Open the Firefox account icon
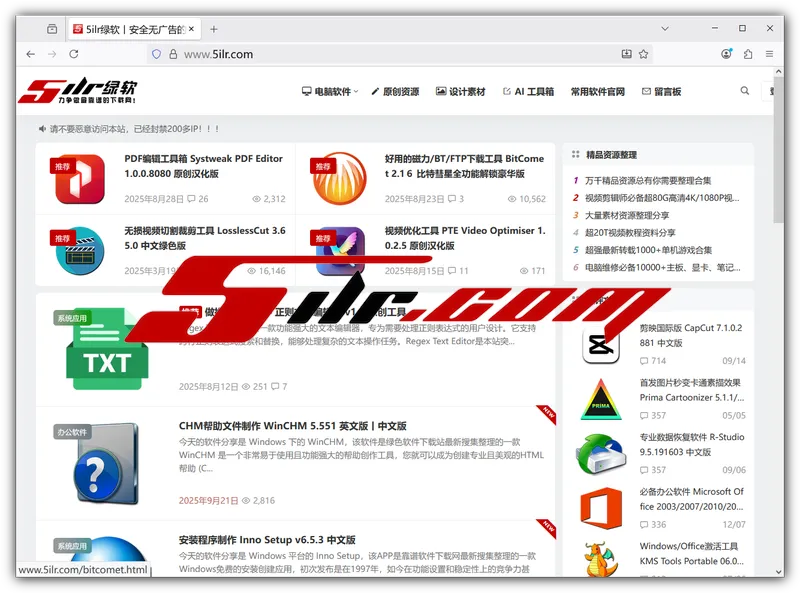Image resolution: width=800 pixels, height=593 pixels. pos(727,54)
